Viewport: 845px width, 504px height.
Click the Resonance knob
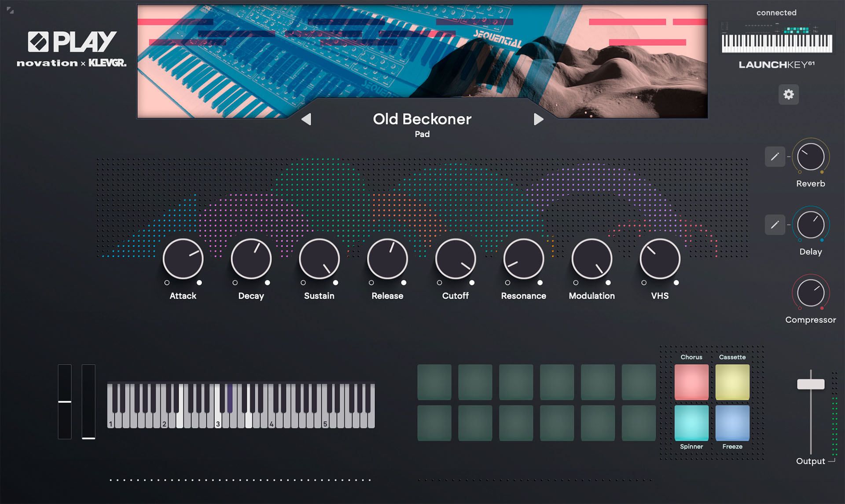pyautogui.click(x=524, y=259)
